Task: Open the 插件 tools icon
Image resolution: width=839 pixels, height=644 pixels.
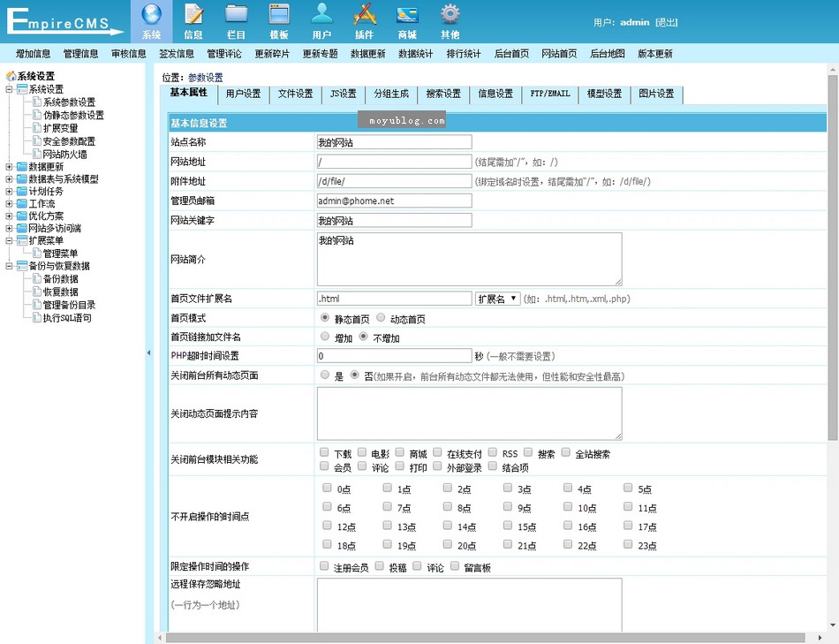Action: tap(365, 14)
